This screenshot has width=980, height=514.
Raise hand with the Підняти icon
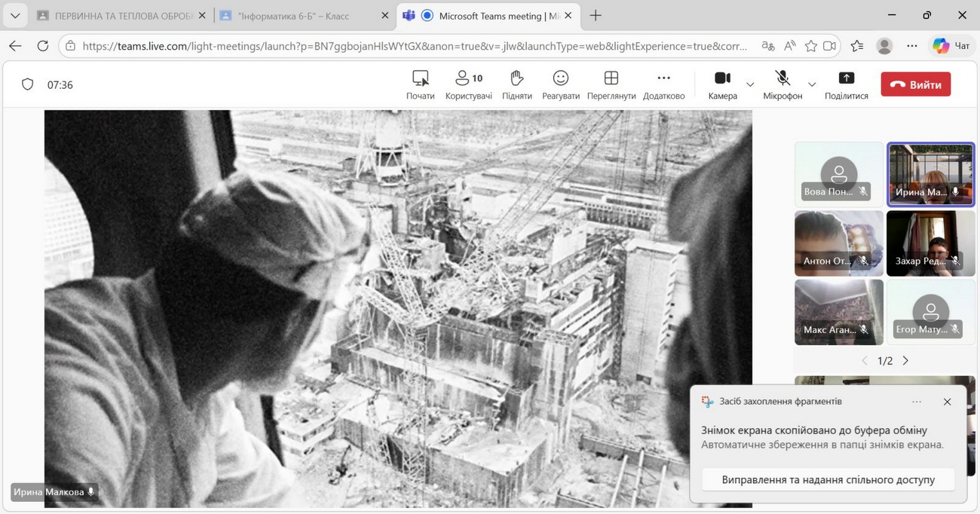[x=516, y=85]
